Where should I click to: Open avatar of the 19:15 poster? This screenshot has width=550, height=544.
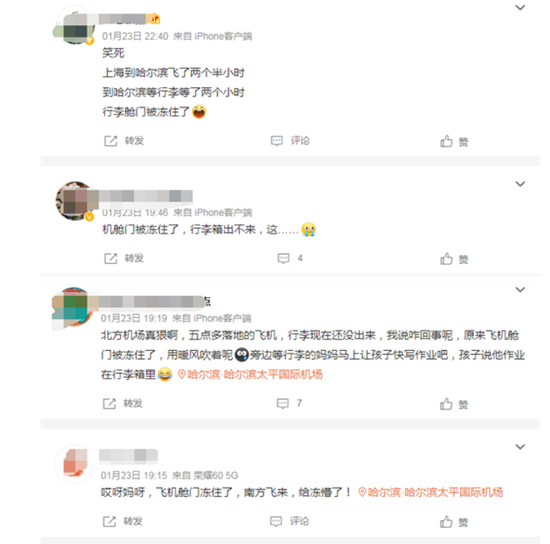pyautogui.click(x=74, y=464)
